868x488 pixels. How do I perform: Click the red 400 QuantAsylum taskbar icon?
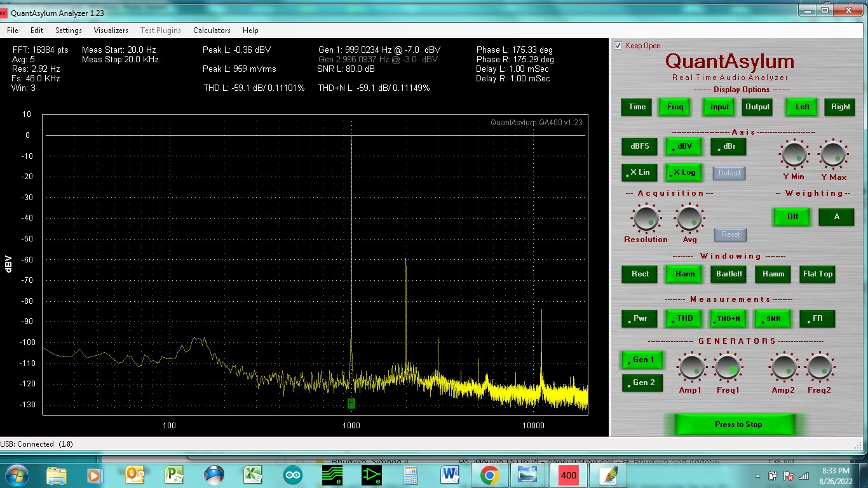[568, 475]
